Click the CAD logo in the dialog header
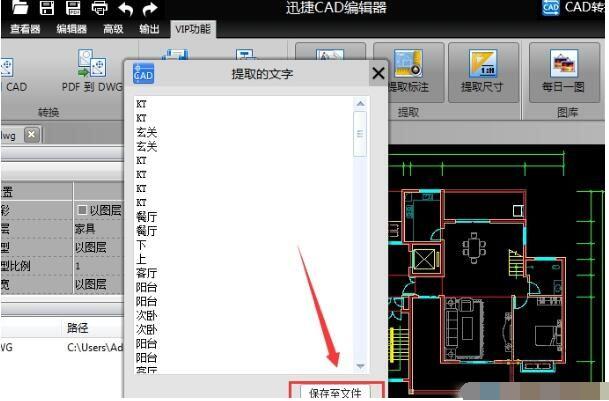609x401 pixels. pos(143,74)
